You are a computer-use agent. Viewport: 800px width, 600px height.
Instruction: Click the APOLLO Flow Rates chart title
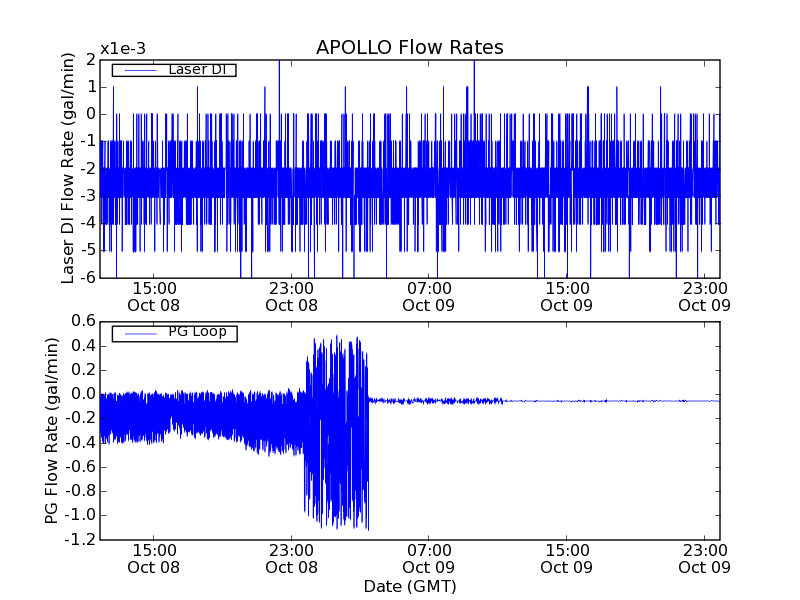tap(409, 47)
